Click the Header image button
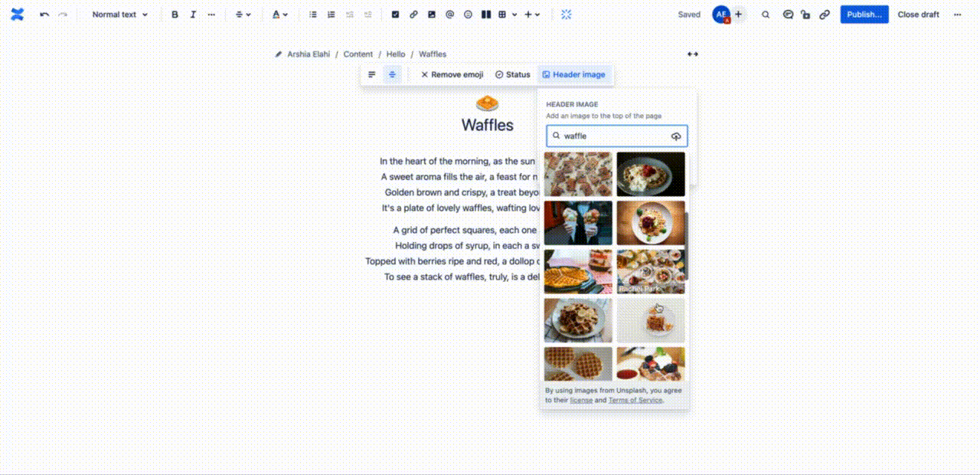 pos(573,75)
